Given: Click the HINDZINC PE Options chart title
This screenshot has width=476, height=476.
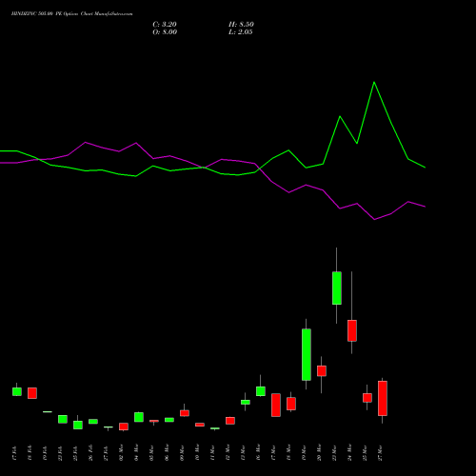Looking at the screenshot, I should (72, 14).
